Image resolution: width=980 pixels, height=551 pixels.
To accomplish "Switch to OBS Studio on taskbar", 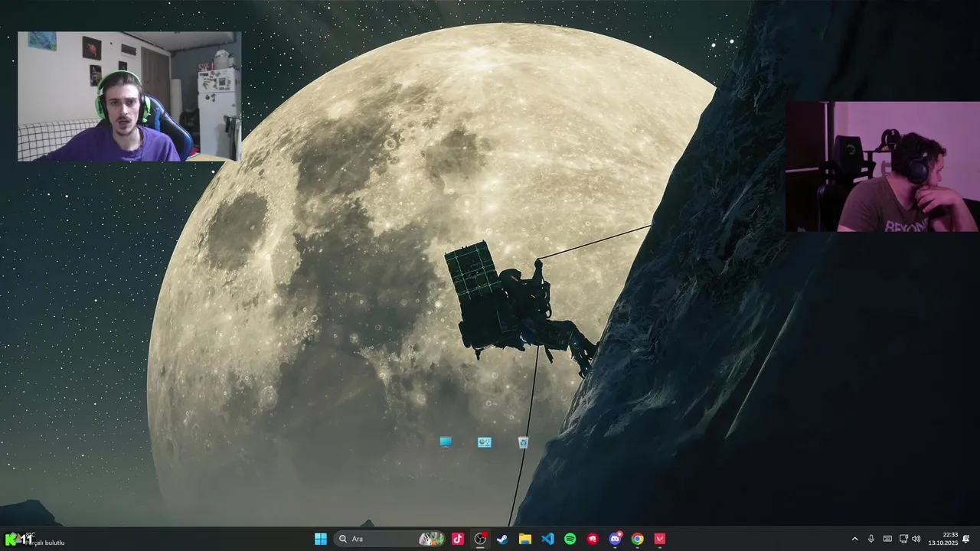I will (x=480, y=539).
